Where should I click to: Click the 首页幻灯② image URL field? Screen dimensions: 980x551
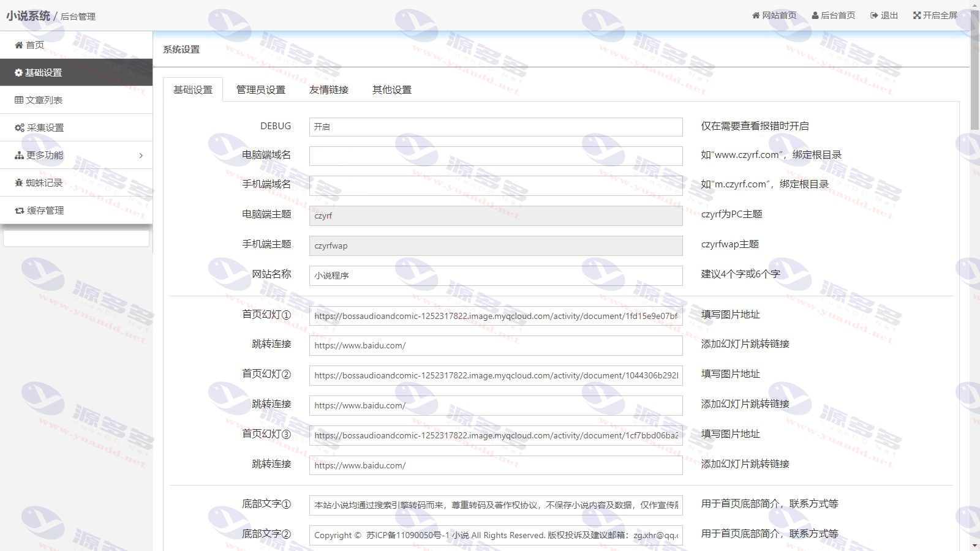496,375
